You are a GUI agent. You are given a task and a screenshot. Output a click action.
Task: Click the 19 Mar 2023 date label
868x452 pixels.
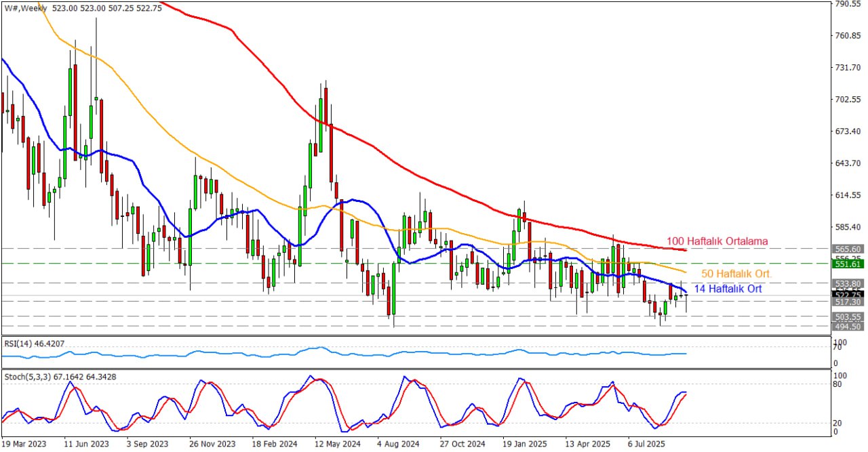[x=24, y=445]
